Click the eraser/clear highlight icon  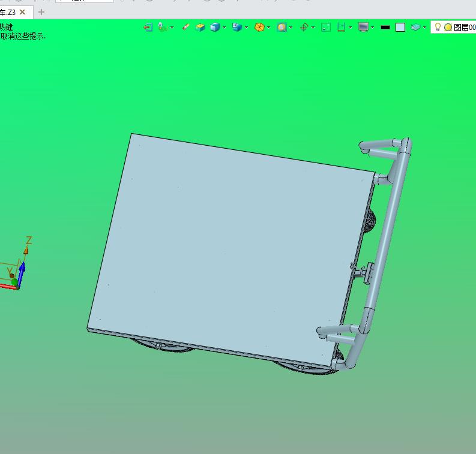pyautogui.click(x=186, y=28)
